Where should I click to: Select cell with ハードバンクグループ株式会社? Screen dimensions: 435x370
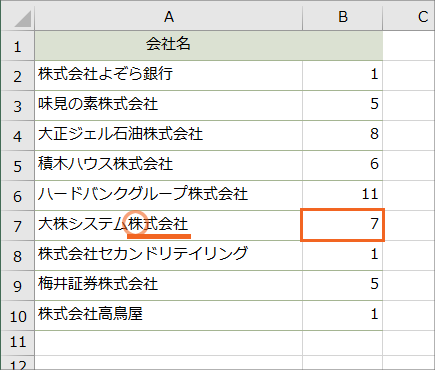169,196
